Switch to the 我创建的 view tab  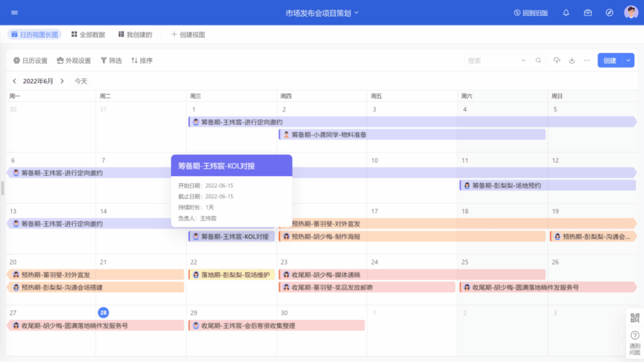pyautogui.click(x=135, y=35)
